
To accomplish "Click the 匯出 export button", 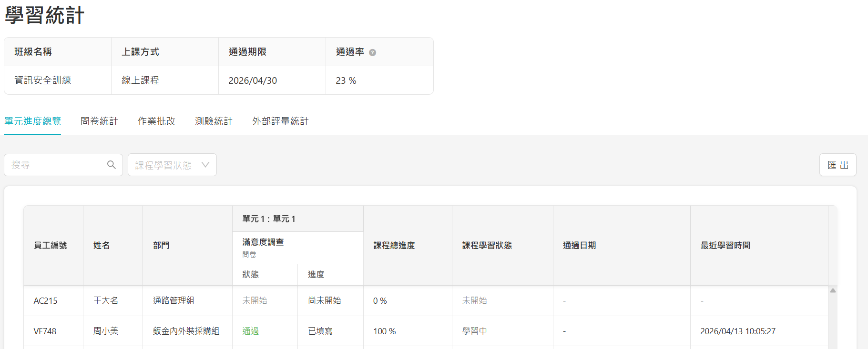I will pos(837,165).
